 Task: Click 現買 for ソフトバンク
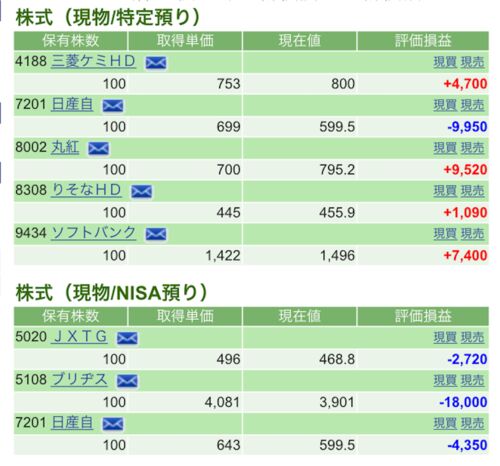(445, 234)
